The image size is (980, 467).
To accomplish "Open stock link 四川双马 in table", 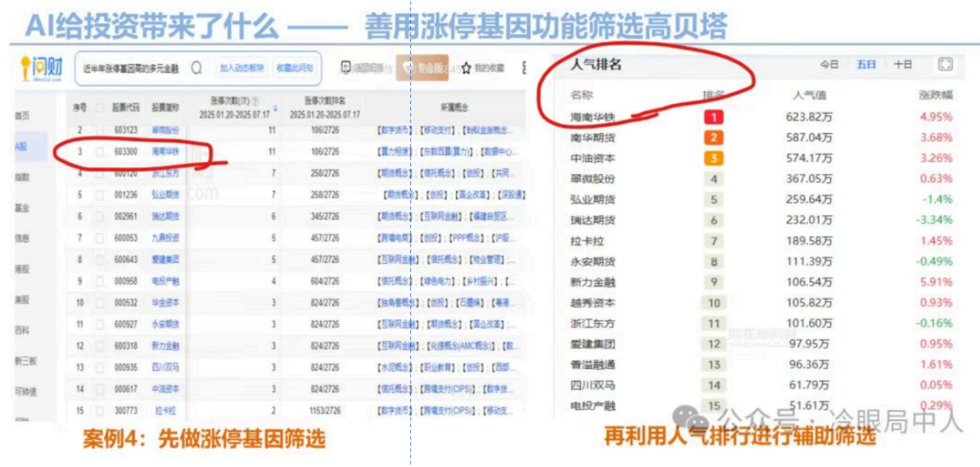I will click(x=165, y=368).
